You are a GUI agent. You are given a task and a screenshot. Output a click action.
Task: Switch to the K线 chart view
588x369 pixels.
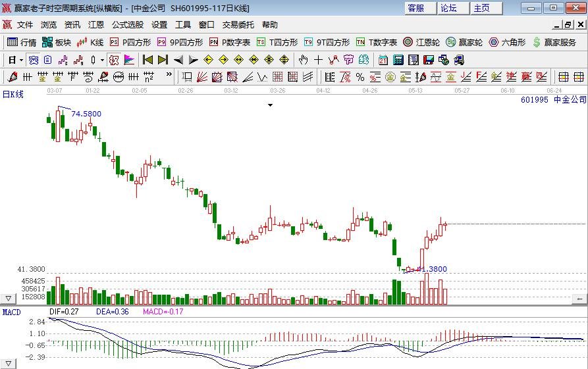tap(90, 42)
